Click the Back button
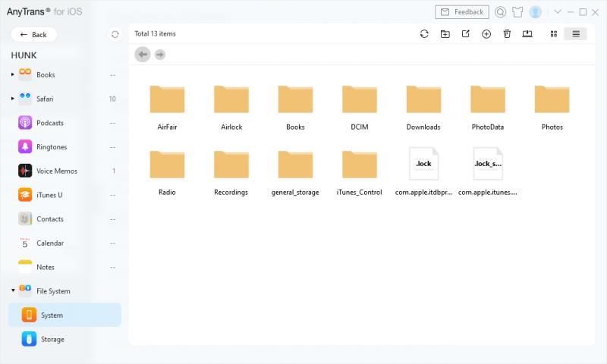 click(x=33, y=34)
